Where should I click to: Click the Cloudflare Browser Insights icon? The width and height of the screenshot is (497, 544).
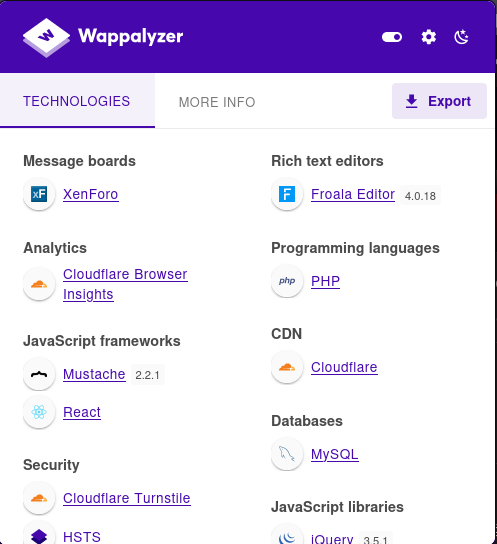coord(39,284)
